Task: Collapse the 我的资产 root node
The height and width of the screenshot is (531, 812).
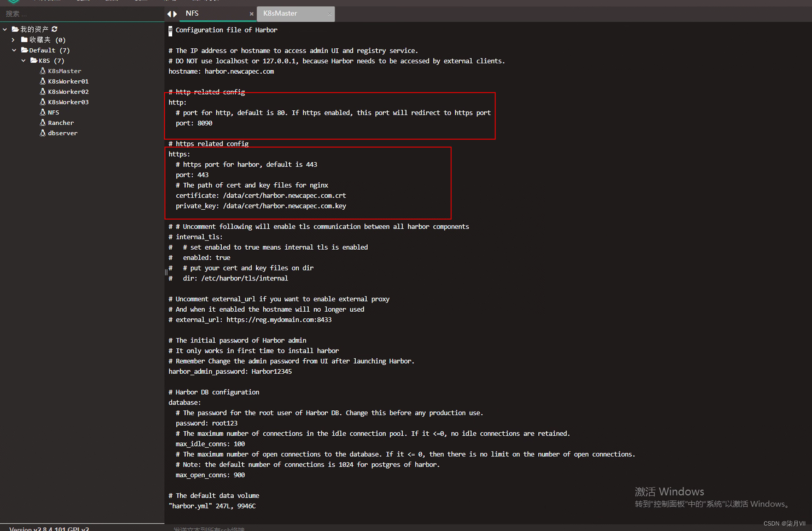Action: click(5, 29)
